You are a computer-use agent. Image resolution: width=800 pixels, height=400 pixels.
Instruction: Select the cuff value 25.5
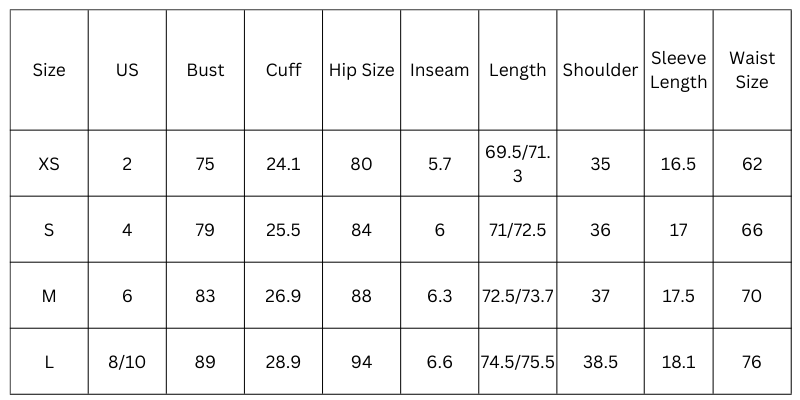pyautogui.click(x=283, y=230)
